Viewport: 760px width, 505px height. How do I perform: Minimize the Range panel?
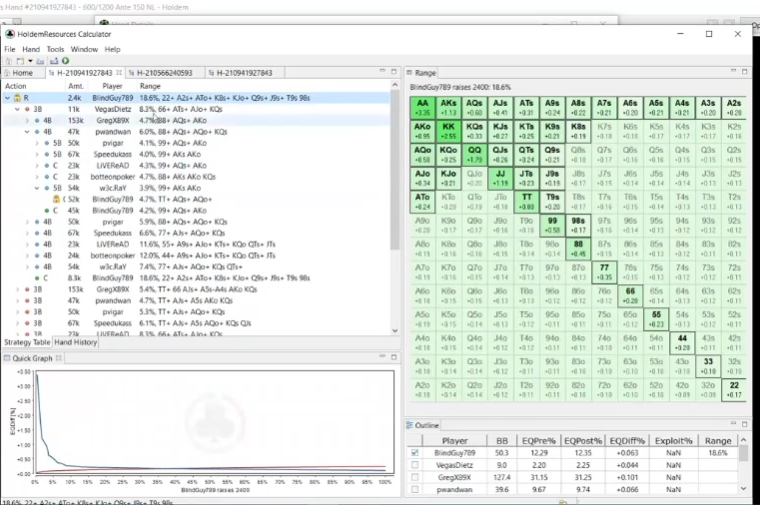(733, 71)
